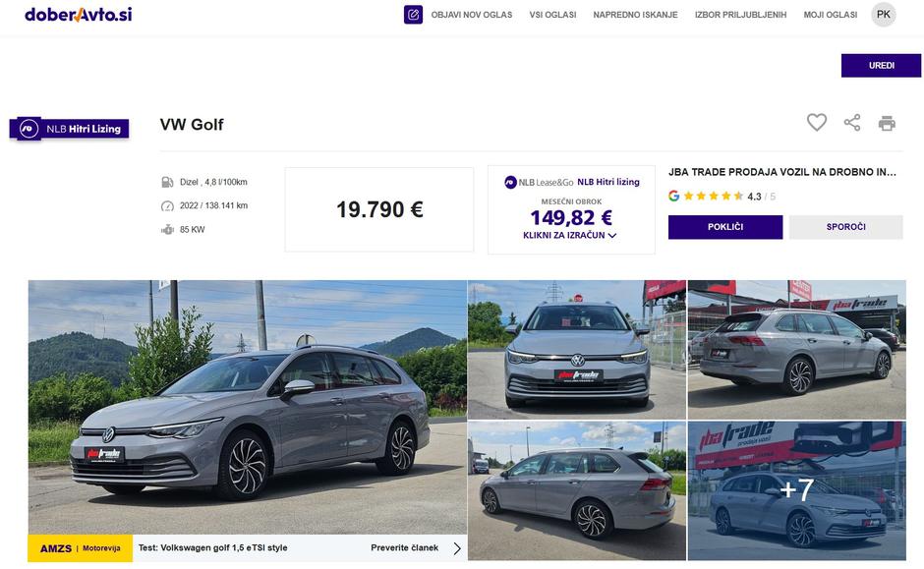924x569 pixels.
Task: Print the listing via printer icon
Action: 887,123
